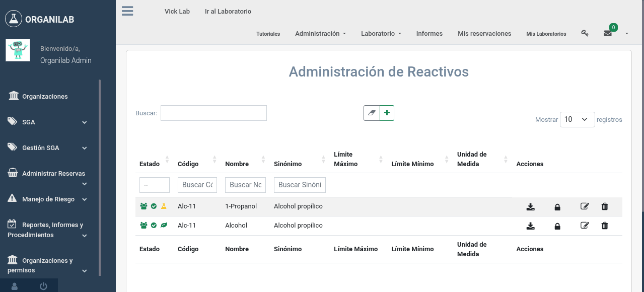
Task: Expand the Gestión SGA sidebar menu
Action: (x=48, y=148)
